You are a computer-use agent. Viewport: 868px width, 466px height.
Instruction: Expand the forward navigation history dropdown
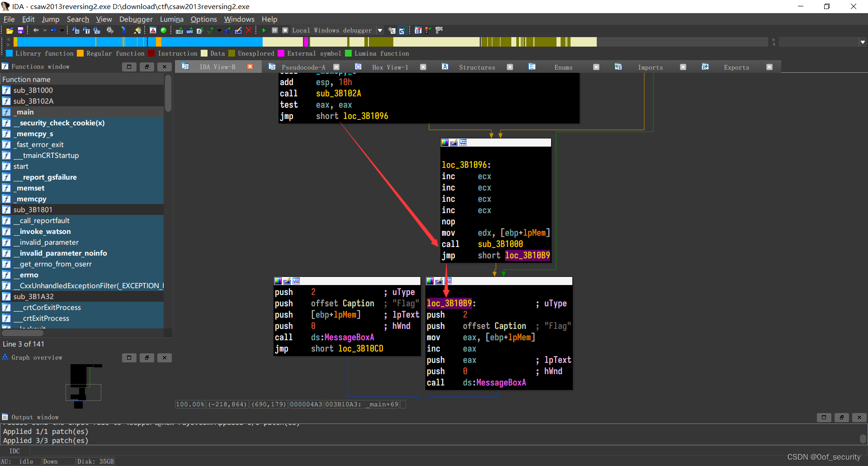click(x=61, y=30)
